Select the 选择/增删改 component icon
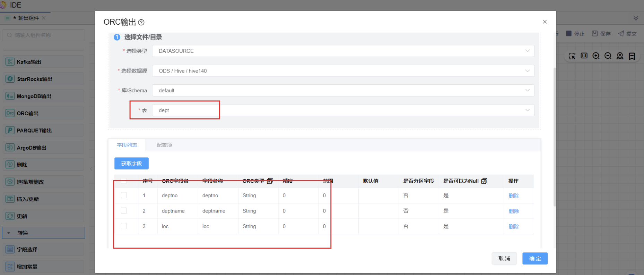 click(10, 182)
